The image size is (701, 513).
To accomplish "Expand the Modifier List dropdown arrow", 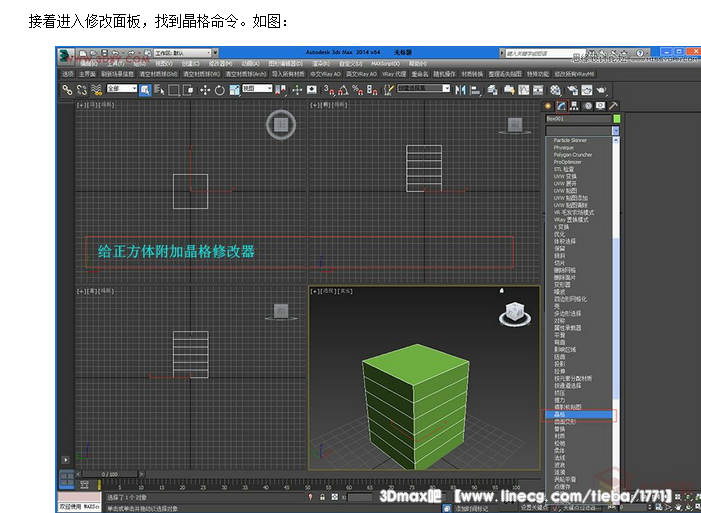I will 616,131.
